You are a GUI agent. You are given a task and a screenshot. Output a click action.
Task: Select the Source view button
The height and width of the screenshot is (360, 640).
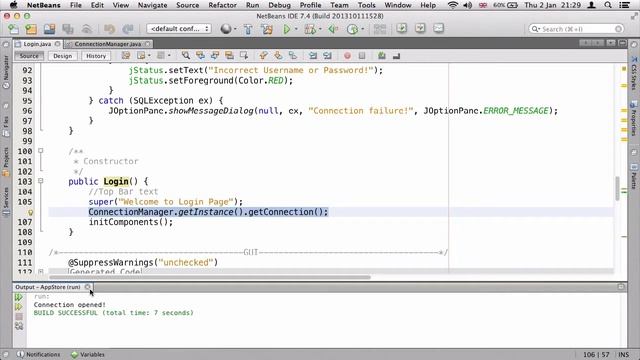pyautogui.click(x=29, y=56)
